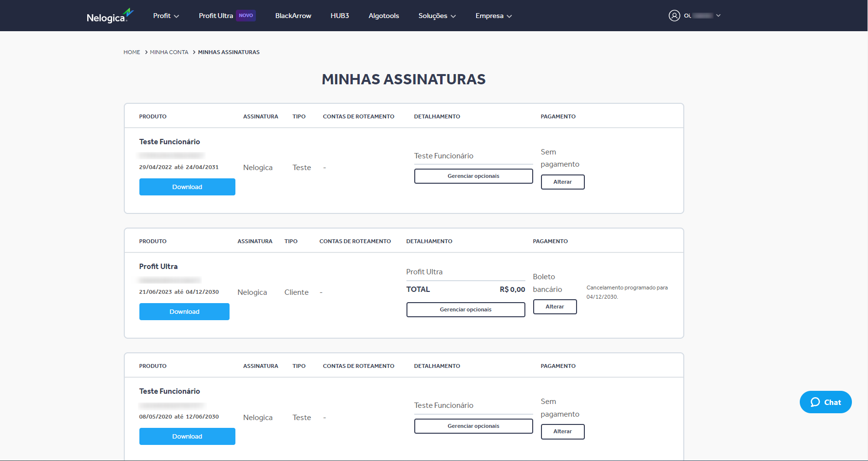Download Teste Funcionário valid until 24/04/2031

(187, 187)
